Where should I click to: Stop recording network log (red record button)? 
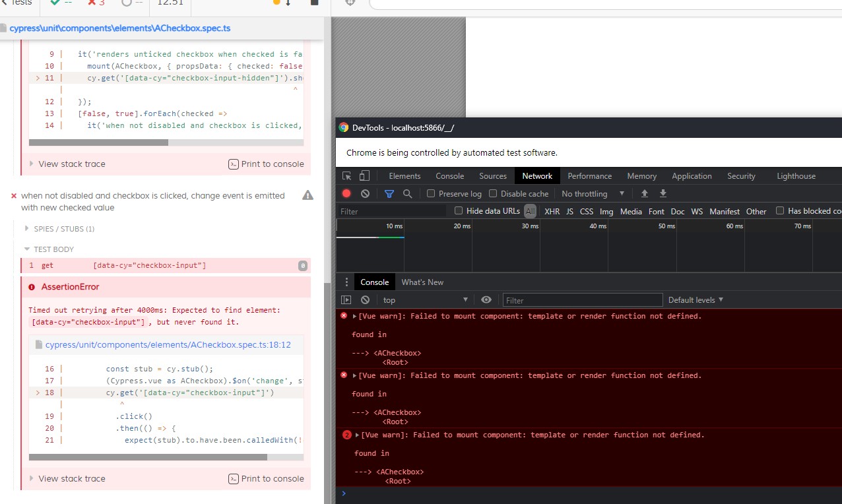click(346, 193)
